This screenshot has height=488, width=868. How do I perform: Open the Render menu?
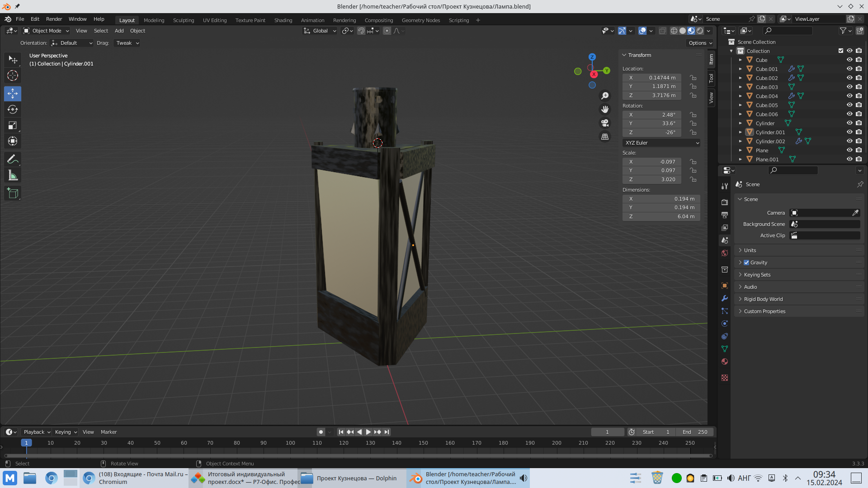[54, 19]
